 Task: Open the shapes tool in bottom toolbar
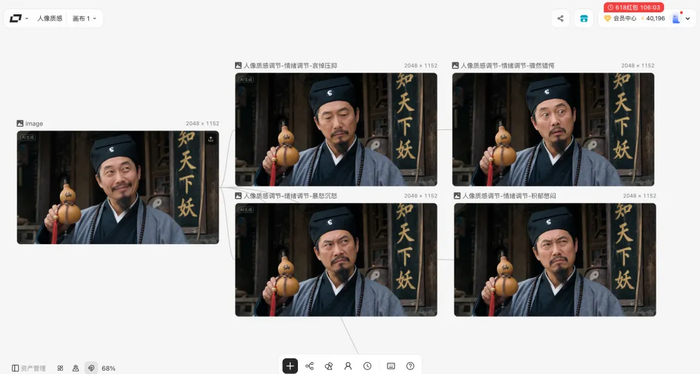point(329,366)
